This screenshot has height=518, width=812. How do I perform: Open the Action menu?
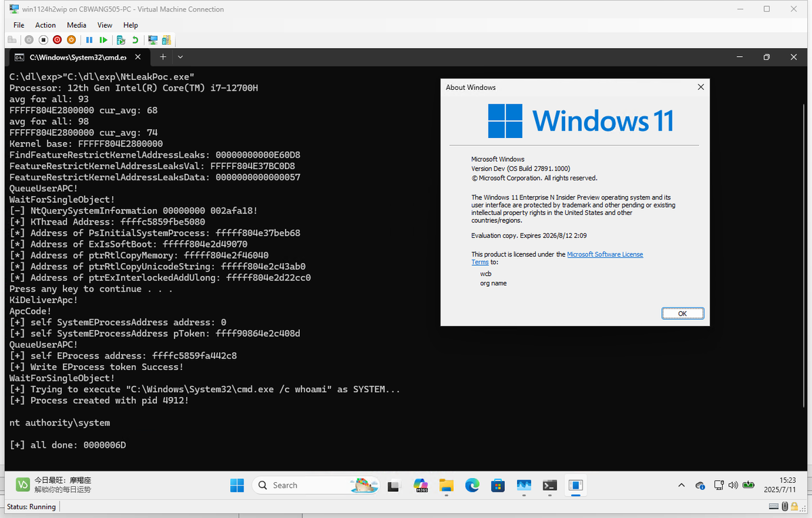coord(45,25)
